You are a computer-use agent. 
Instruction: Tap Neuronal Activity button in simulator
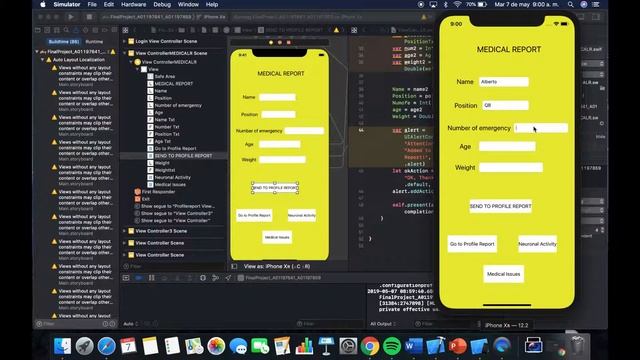pyautogui.click(x=538, y=244)
